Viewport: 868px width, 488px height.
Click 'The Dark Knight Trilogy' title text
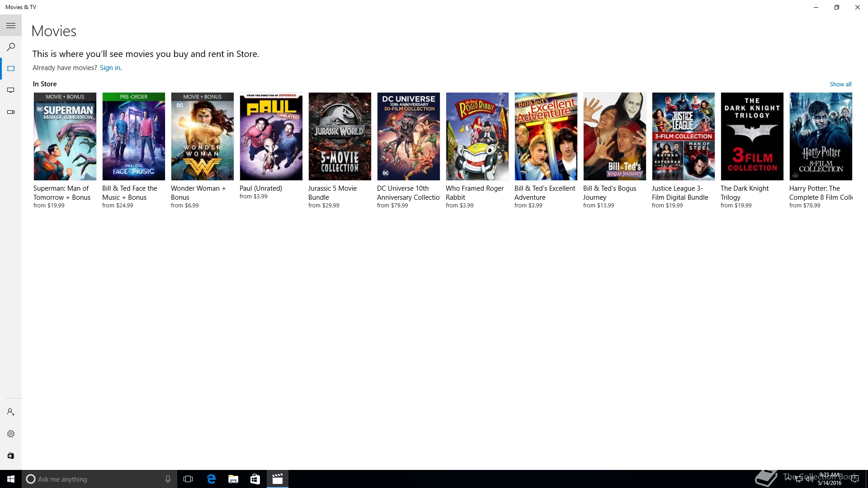pos(745,193)
